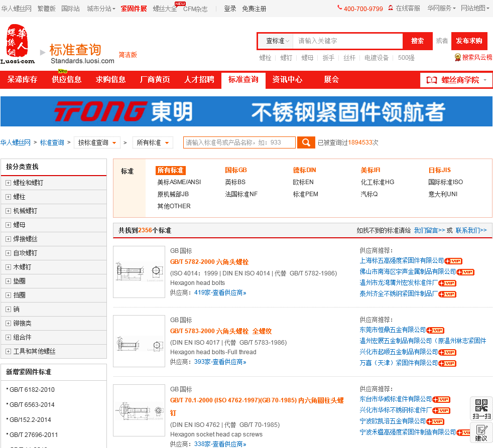Expand the 螺柱 category
Screen dimensions: 493x448
(8, 197)
